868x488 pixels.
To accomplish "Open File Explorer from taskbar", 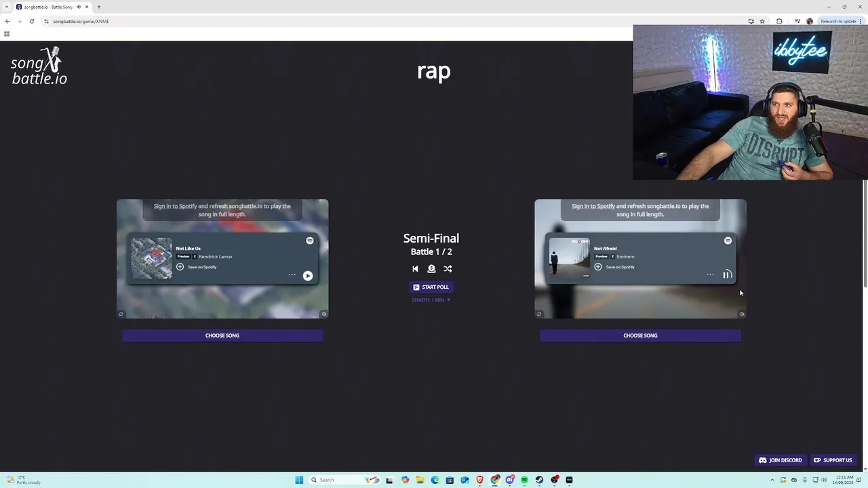I will pos(420,480).
